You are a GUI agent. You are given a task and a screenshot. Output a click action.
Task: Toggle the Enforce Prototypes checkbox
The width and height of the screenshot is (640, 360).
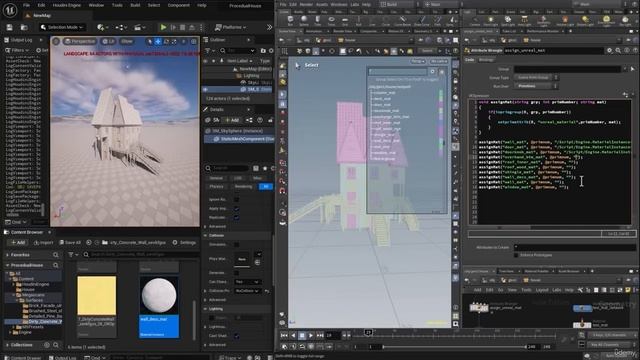tap(516, 255)
